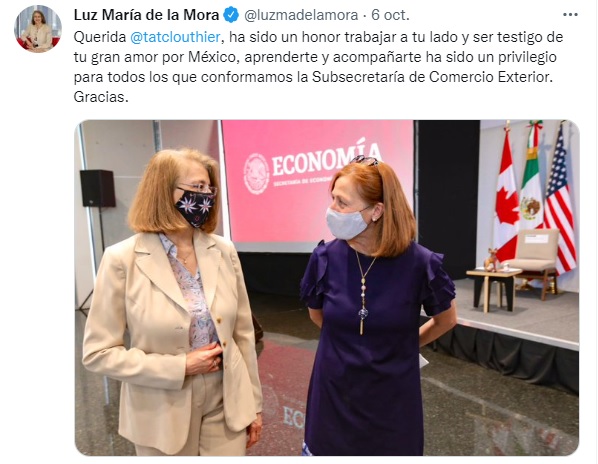This screenshot has width=598, height=464.
Task: Click the black loudspeaker on its stand
Action: (98, 188)
